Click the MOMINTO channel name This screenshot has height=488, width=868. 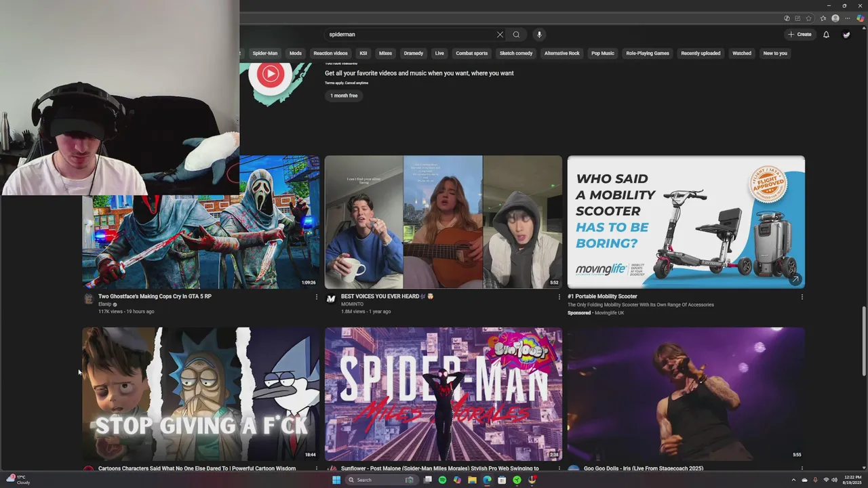(x=352, y=304)
